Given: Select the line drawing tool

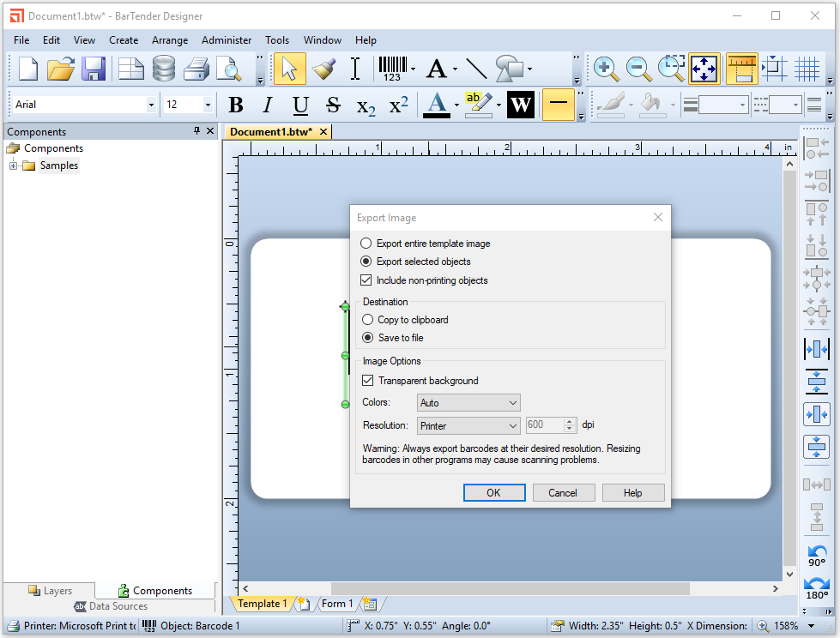Looking at the screenshot, I should 476,69.
